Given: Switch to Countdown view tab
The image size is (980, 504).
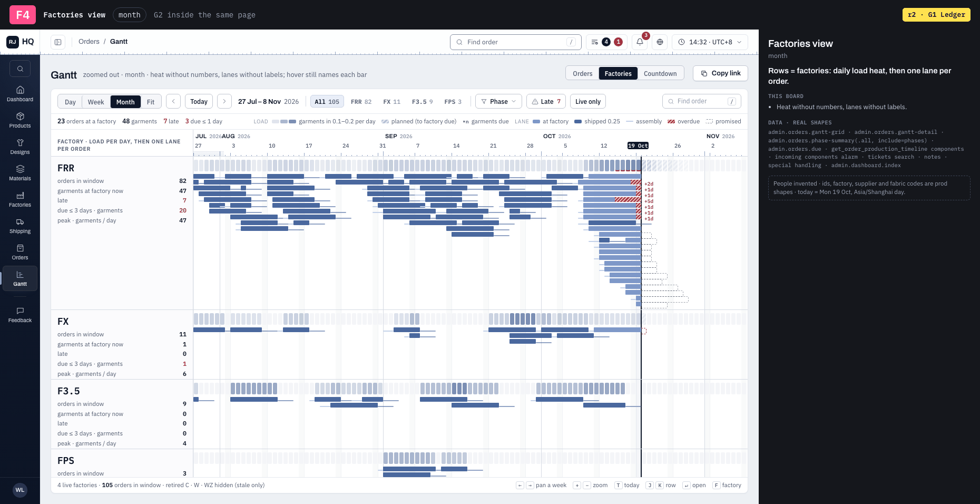Looking at the screenshot, I should click(660, 73).
